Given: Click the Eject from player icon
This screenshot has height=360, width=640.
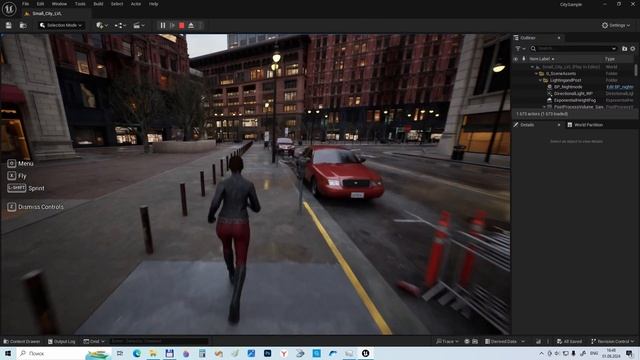Looking at the screenshot, I should point(191,25).
